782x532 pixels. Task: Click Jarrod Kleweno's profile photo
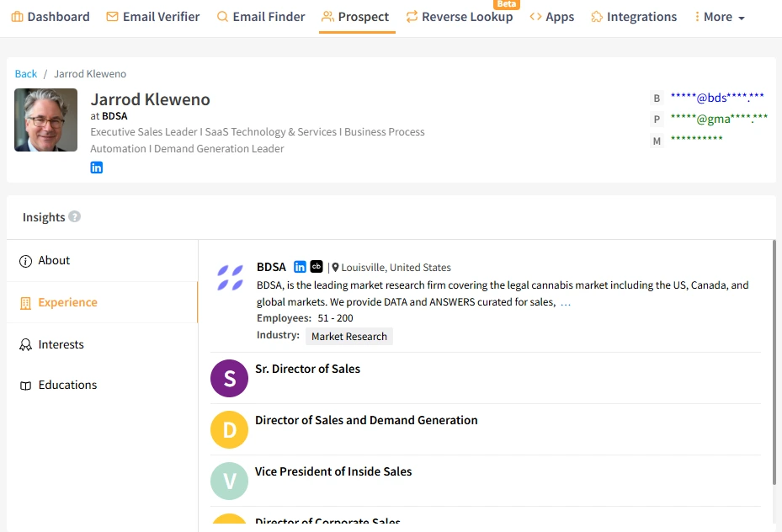coord(46,120)
